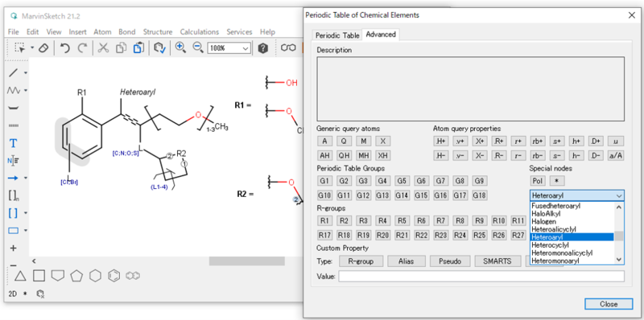Select the rectangle shape tool
This screenshot has height=320, width=644.
click(x=14, y=231)
